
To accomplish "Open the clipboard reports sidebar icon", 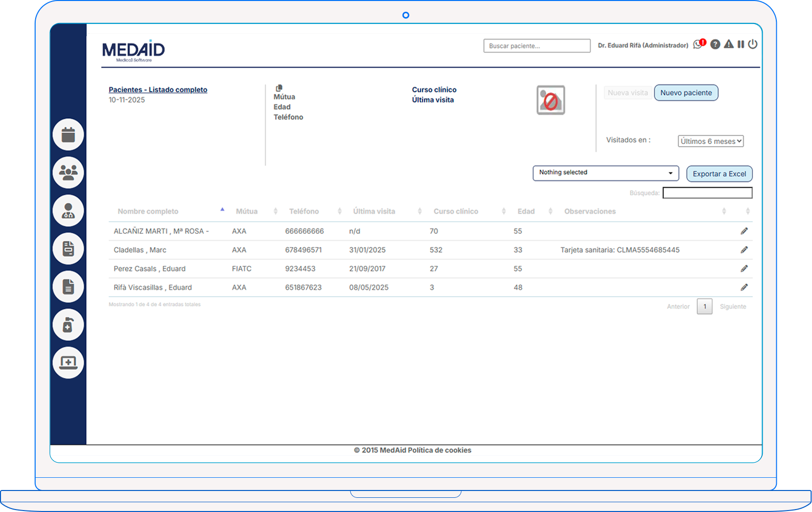I will [x=68, y=248].
